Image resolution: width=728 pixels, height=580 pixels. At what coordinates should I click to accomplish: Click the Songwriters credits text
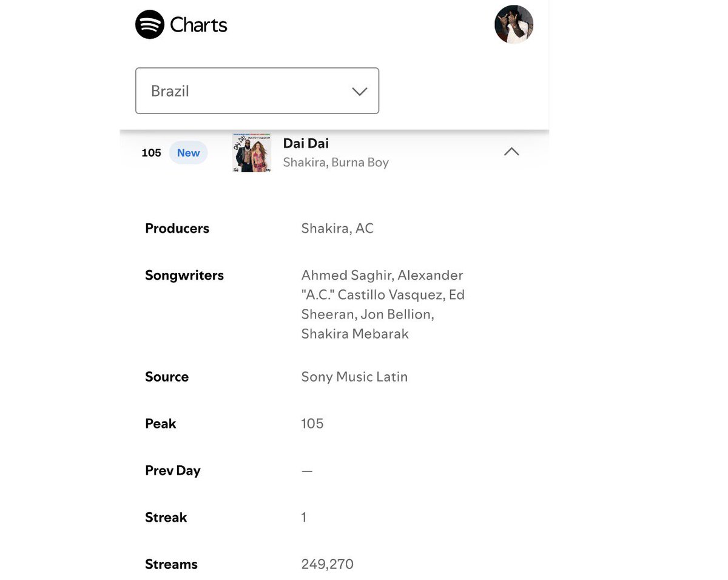click(383, 305)
